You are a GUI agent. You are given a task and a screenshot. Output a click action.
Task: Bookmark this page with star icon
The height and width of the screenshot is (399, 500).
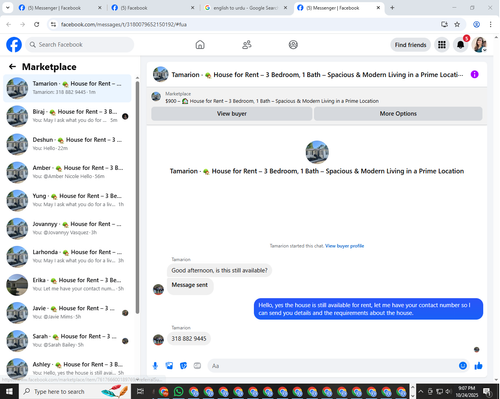tap(457, 24)
